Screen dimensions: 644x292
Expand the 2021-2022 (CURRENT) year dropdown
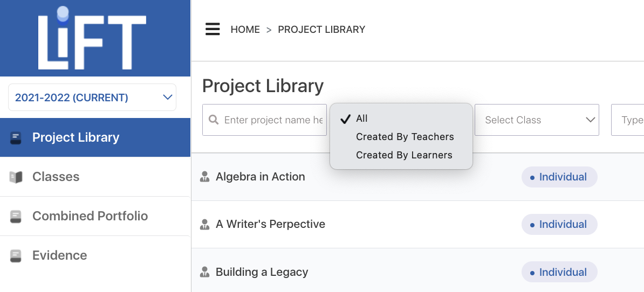click(92, 97)
